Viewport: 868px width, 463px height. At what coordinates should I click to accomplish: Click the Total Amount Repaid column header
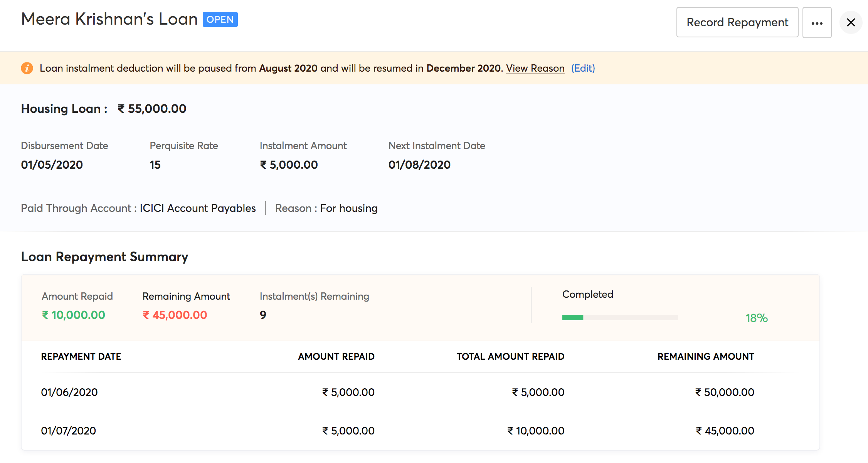pos(510,357)
